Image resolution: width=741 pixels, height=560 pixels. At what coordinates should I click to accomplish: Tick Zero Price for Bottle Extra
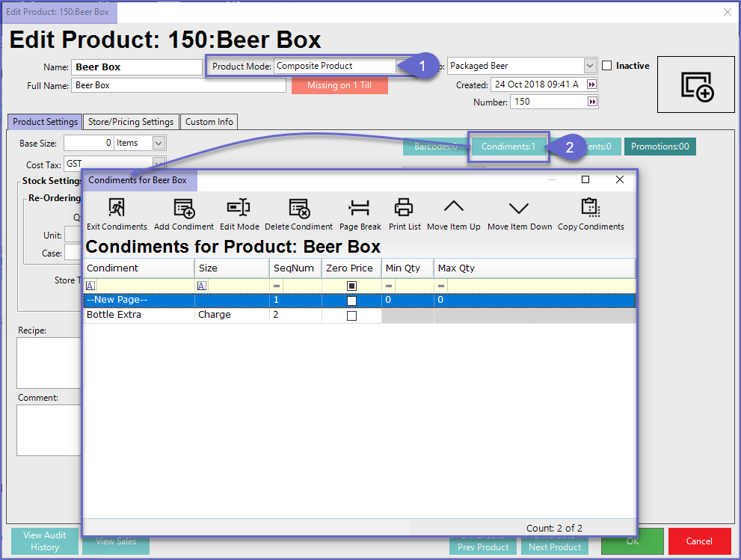pos(351,316)
